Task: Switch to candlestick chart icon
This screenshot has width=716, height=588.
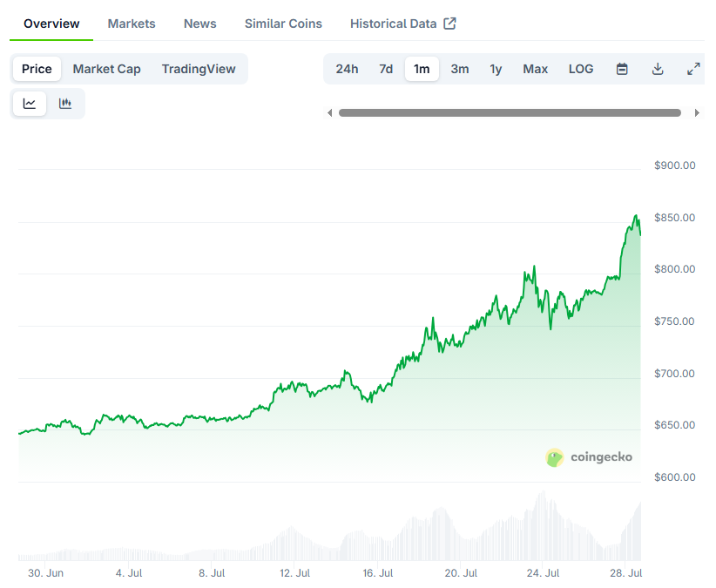Action: click(65, 104)
